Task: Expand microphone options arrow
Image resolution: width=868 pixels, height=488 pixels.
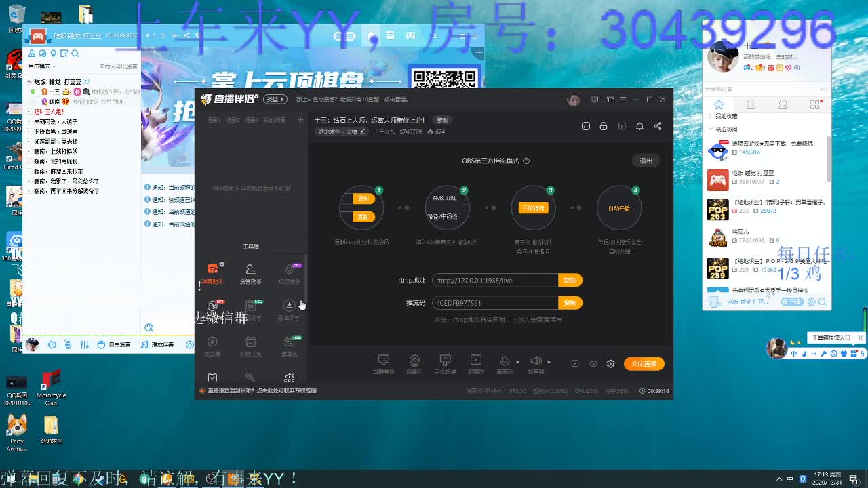Action: [x=517, y=362]
